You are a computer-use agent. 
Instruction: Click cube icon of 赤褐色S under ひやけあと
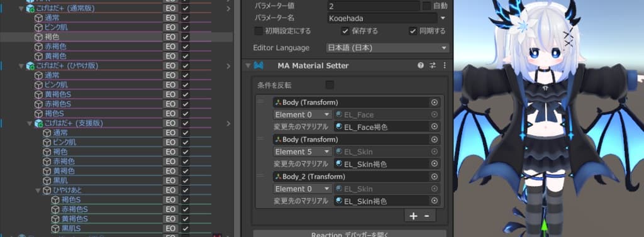pyautogui.click(x=55, y=209)
